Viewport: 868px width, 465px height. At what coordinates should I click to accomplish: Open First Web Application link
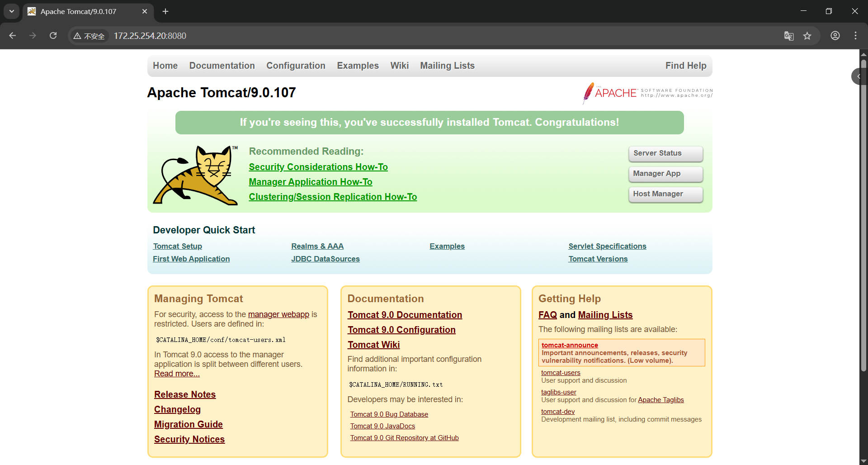point(191,259)
